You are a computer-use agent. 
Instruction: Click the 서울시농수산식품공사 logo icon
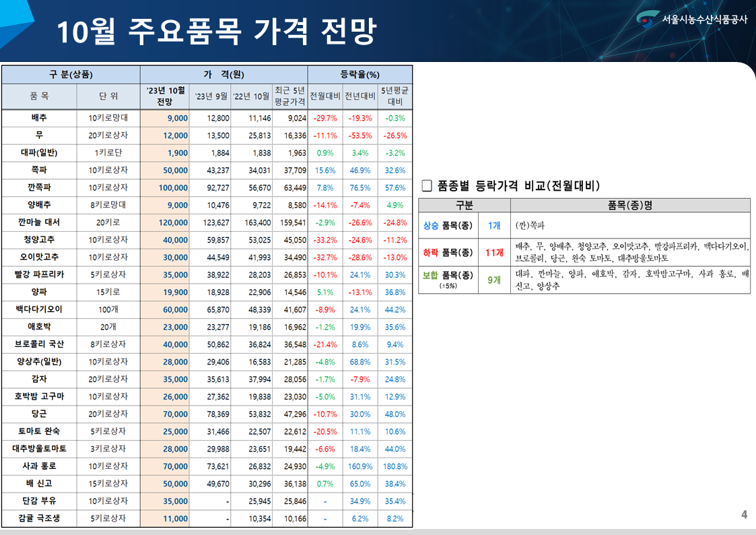(x=648, y=20)
